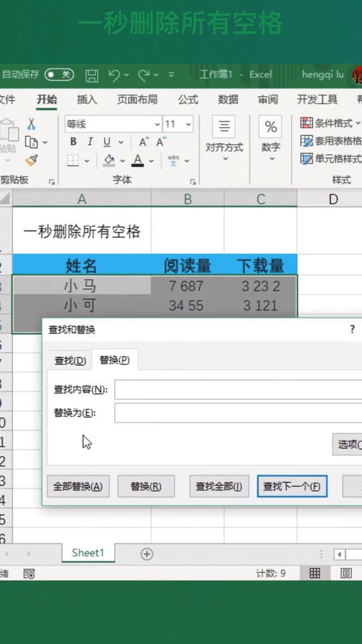Open the font name dropdown
The image size is (362, 644).
pos(157,124)
